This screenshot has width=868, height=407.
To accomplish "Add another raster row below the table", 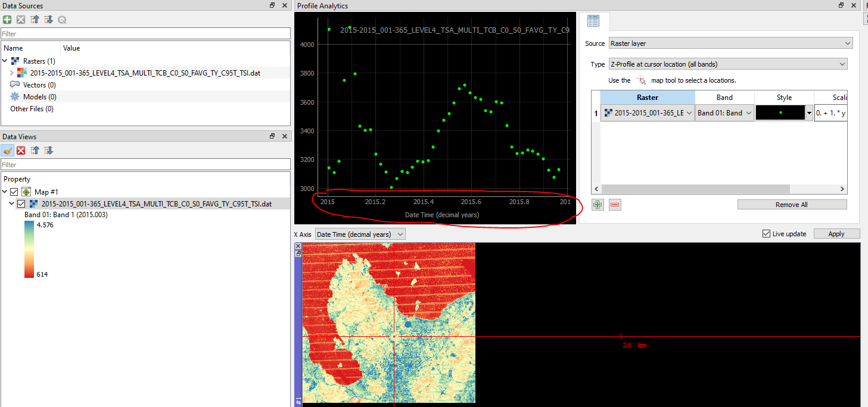I will coord(597,204).
